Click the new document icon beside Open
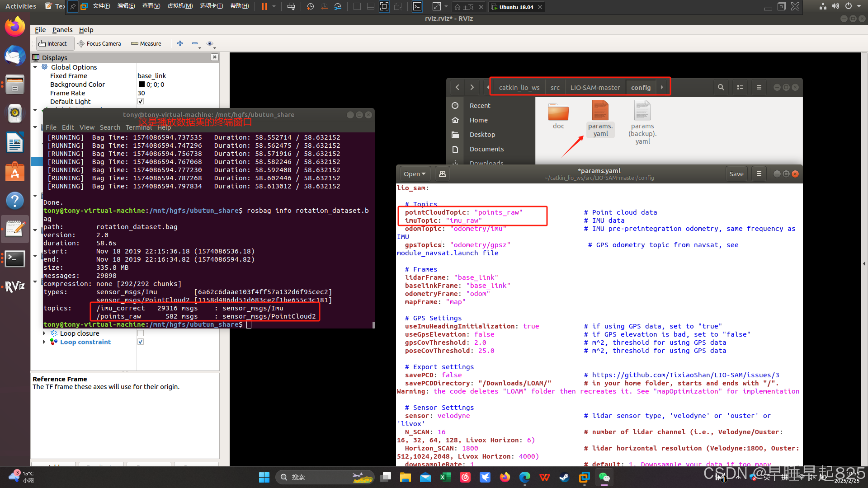The width and height of the screenshot is (868, 488). coord(443,174)
